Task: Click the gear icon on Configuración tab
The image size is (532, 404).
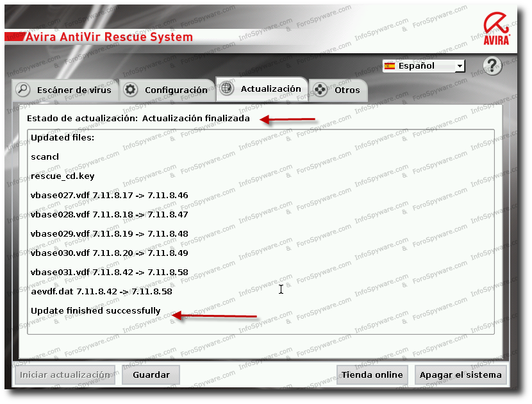Action: pos(130,90)
